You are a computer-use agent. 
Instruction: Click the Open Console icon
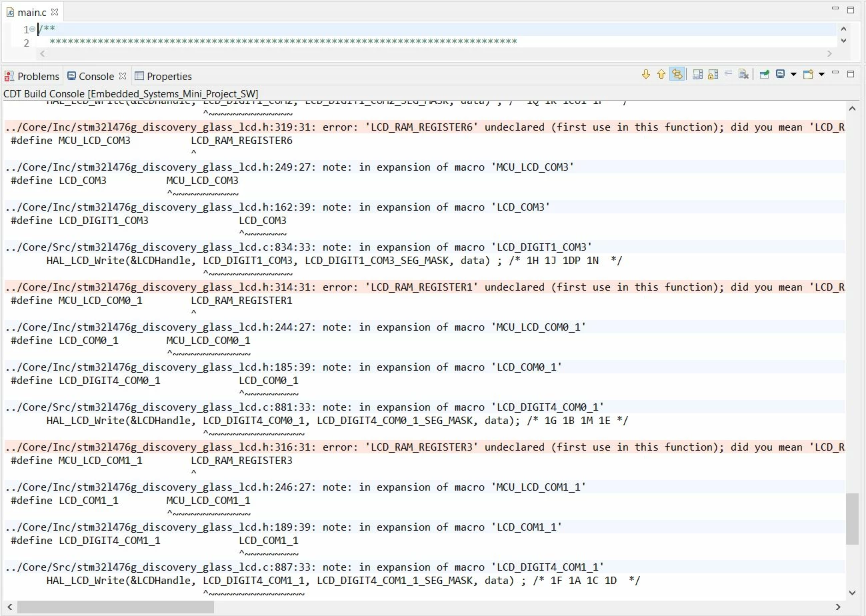point(808,75)
